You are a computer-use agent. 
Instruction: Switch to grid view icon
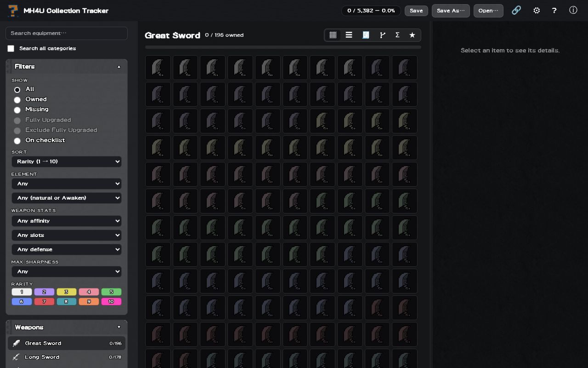click(x=333, y=35)
